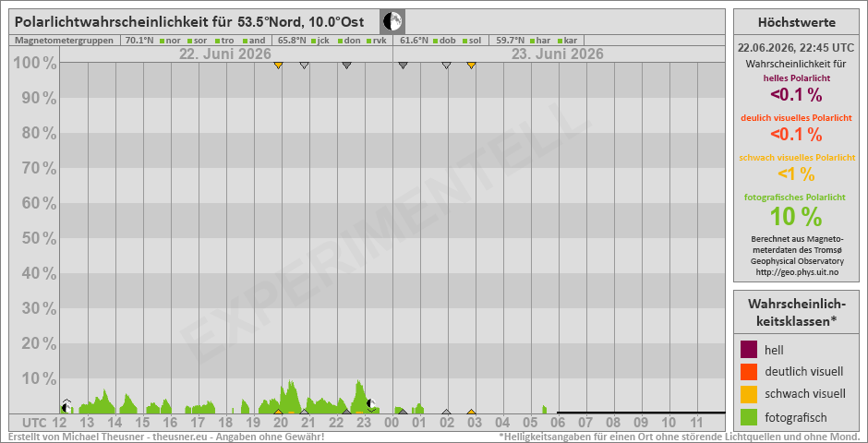Select top orange triangle marker at 03 UTC
The image size is (868, 443).
[x=471, y=66]
